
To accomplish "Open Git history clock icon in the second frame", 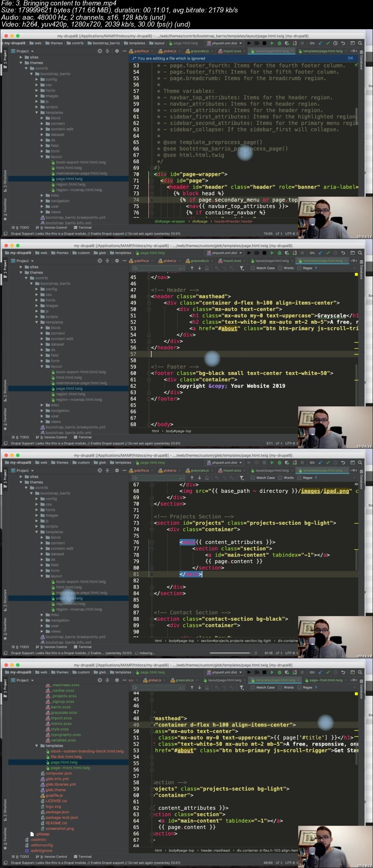I will click(x=335, y=253).
